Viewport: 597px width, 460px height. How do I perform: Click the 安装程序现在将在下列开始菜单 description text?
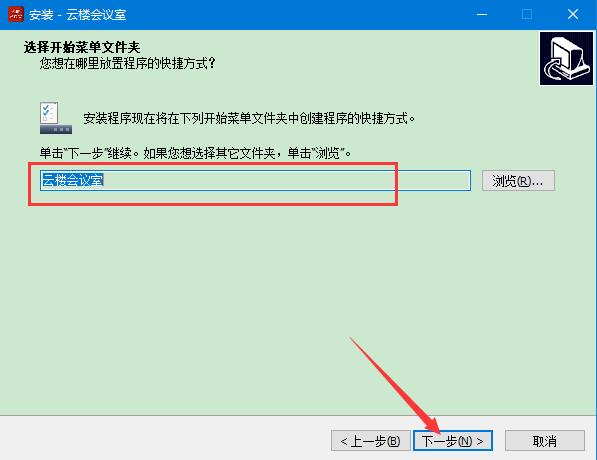tap(249, 118)
